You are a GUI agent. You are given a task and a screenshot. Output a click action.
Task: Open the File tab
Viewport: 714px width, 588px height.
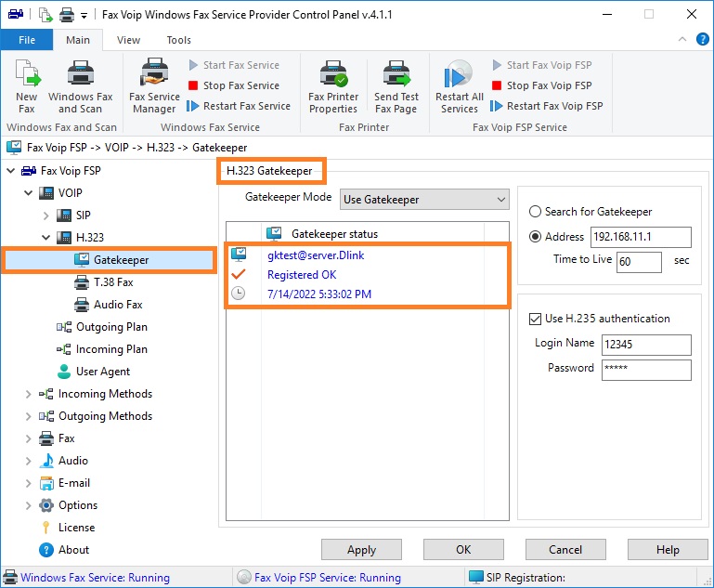pos(27,40)
